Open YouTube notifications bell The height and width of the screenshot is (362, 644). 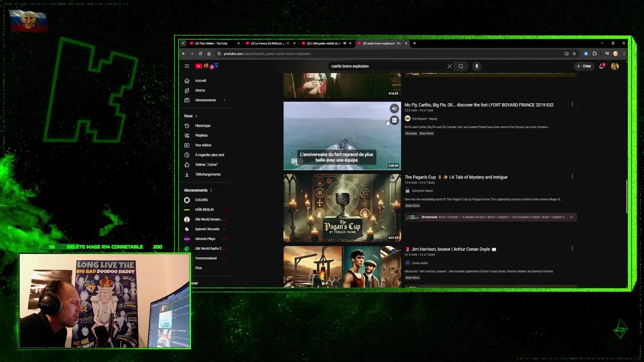pyautogui.click(x=602, y=66)
